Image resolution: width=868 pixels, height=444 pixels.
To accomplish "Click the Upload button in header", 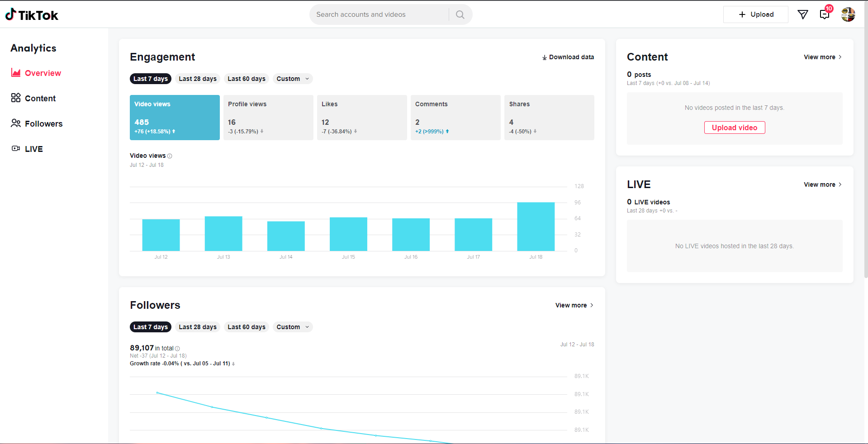I will tap(755, 14).
